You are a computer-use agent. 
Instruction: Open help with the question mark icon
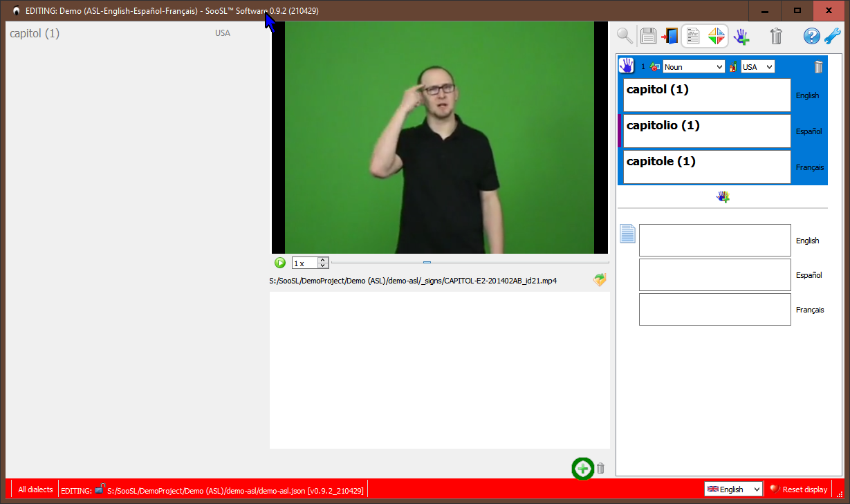811,36
